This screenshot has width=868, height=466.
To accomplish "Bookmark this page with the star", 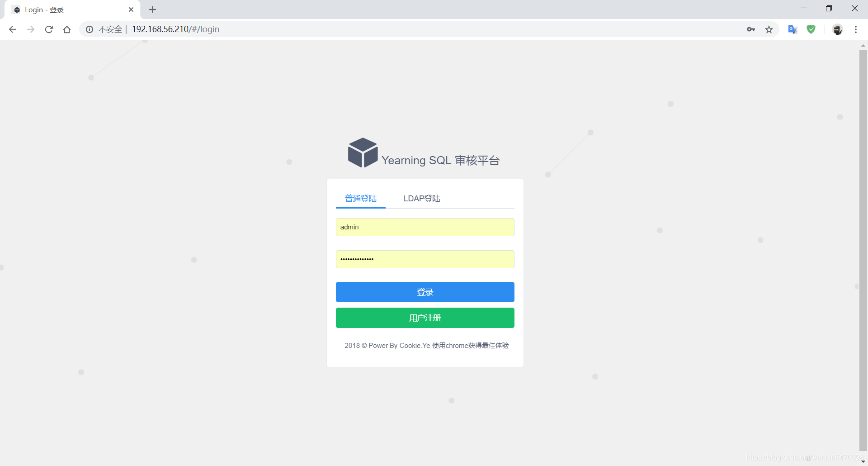I will tap(769, 29).
